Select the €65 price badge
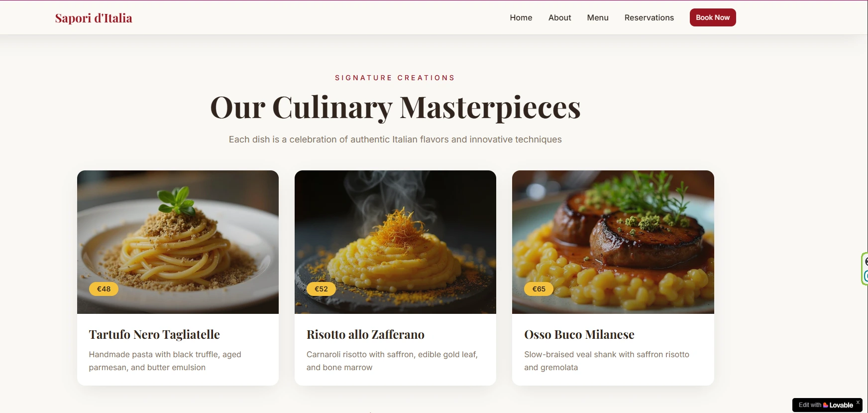This screenshot has width=868, height=413. (x=539, y=289)
